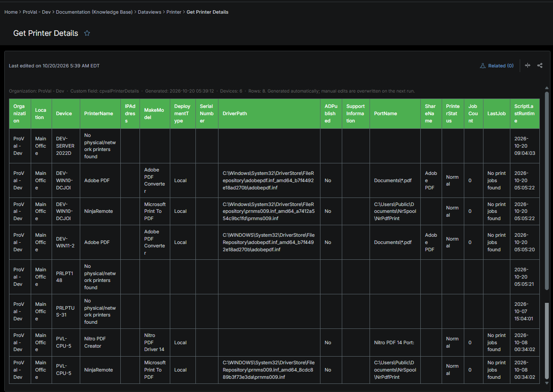Screen dimensions: 553x392
Task: Select the 2026-10-07 15:04:01 runtime cell
Action: [x=524, y=311]
